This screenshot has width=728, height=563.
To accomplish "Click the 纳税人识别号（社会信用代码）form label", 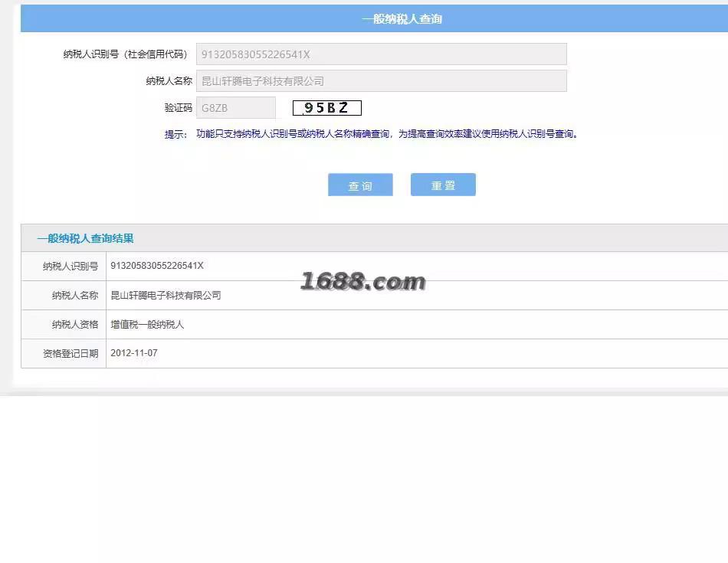I will [x=126, y=54].
